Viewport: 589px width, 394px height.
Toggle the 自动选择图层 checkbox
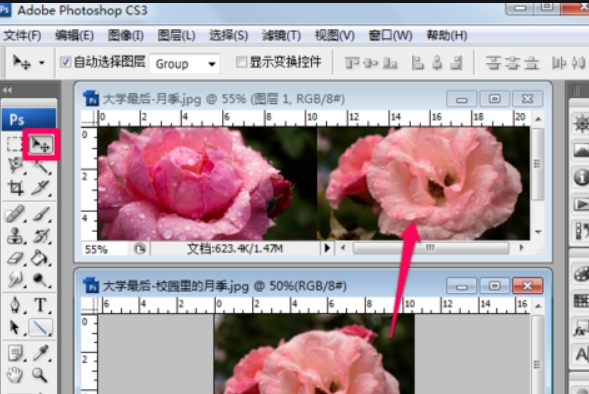(x=65, y=62)
